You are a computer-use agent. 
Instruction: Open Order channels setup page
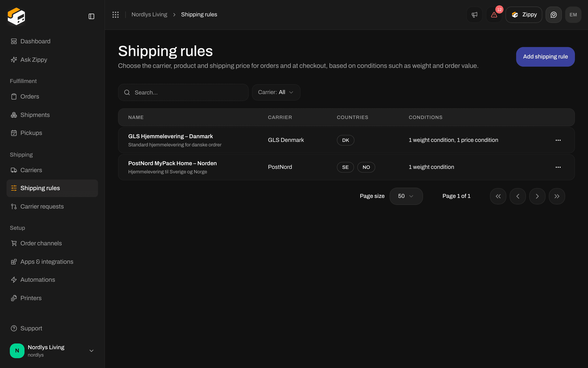(x=52, y=243)
